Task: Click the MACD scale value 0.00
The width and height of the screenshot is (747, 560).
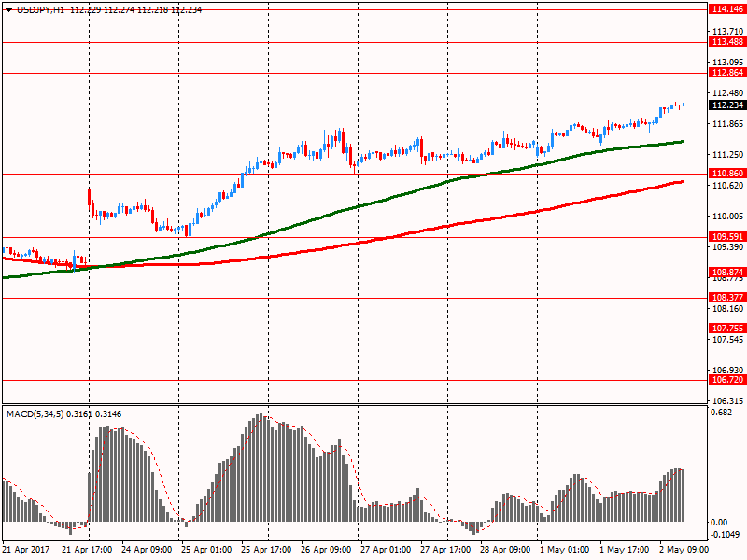Action: tap(719, 523)
